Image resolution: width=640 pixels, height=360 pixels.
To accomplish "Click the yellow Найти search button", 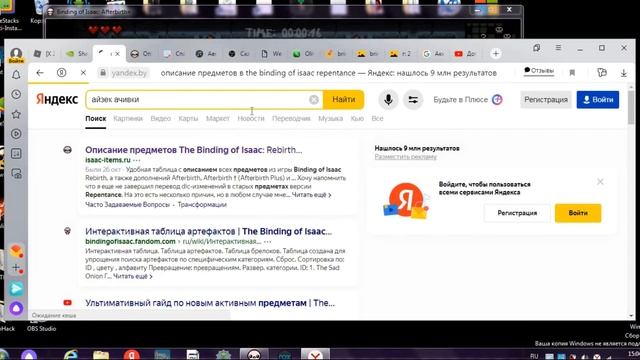I will 343,100.
